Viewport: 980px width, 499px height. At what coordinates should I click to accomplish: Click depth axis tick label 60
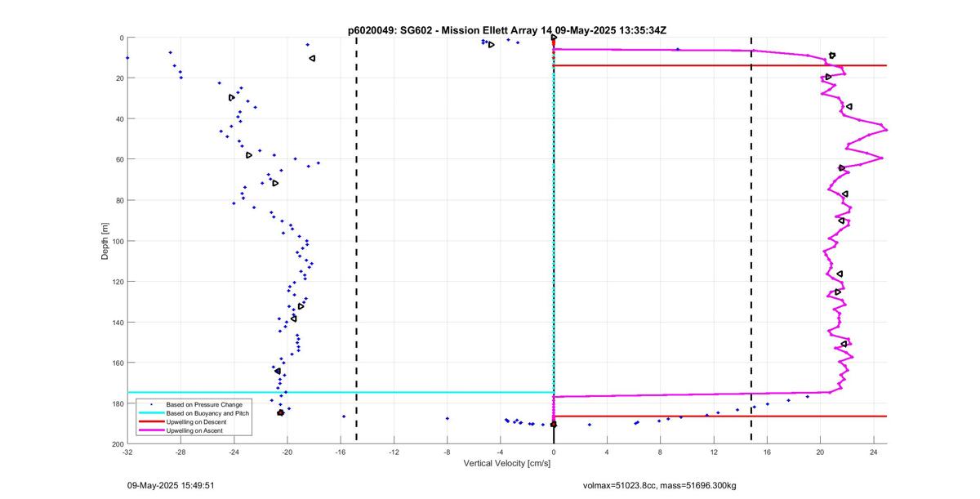tap(119, 159)
